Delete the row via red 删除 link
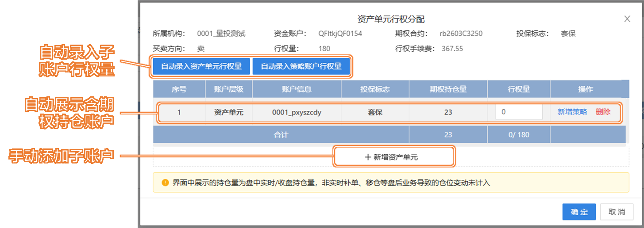This screenshot has height=228, width=644. pyautogui.click(x=603, y=112)
